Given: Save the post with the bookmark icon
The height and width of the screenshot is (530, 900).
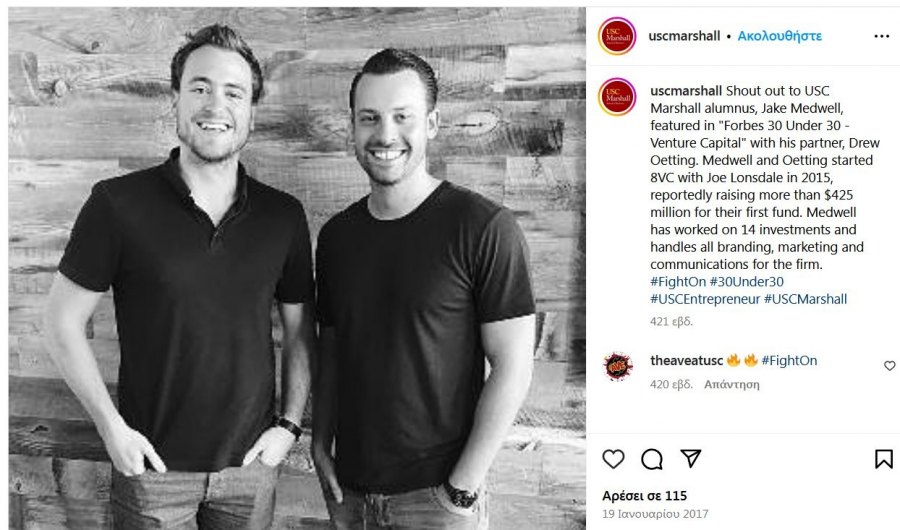Looking at the screenshot, I should pos(883,459).
